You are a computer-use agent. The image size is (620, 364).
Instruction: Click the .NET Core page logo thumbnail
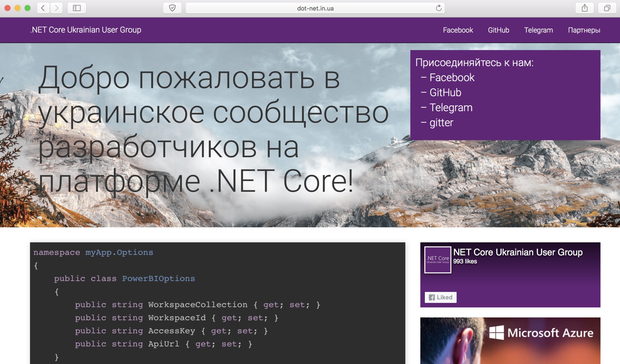coord(438,260)
